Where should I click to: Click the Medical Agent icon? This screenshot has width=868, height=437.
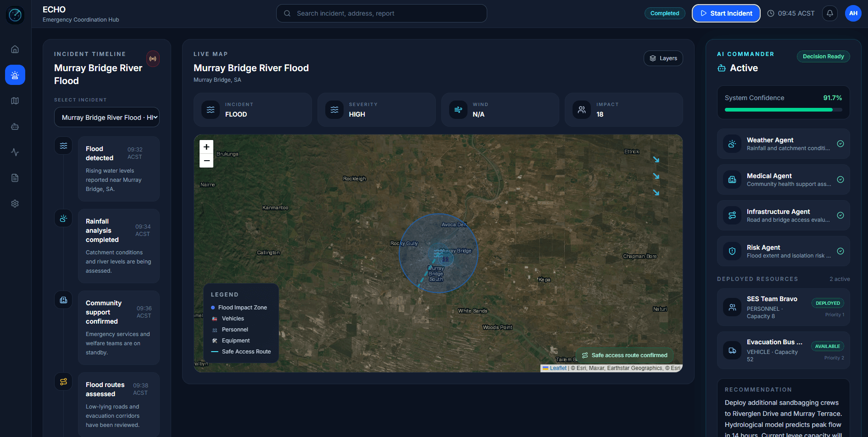coord(732,179)
